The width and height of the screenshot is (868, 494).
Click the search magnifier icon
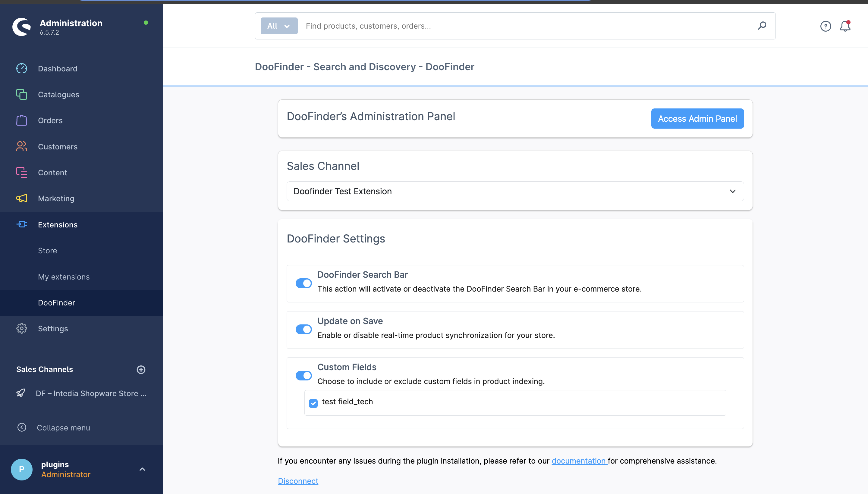pos(762,26)
